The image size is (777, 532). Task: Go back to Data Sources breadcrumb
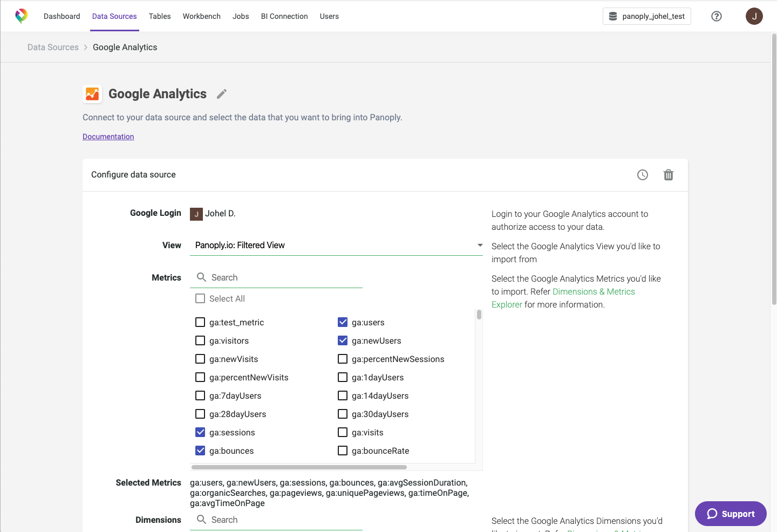[x=53, y=47]
